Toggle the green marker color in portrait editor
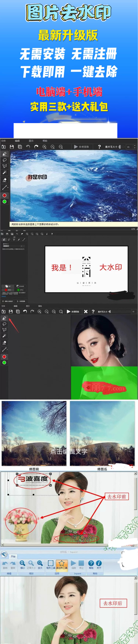This screenshot has height=644, width=138. pyautogui.click(x=4, y=363)
